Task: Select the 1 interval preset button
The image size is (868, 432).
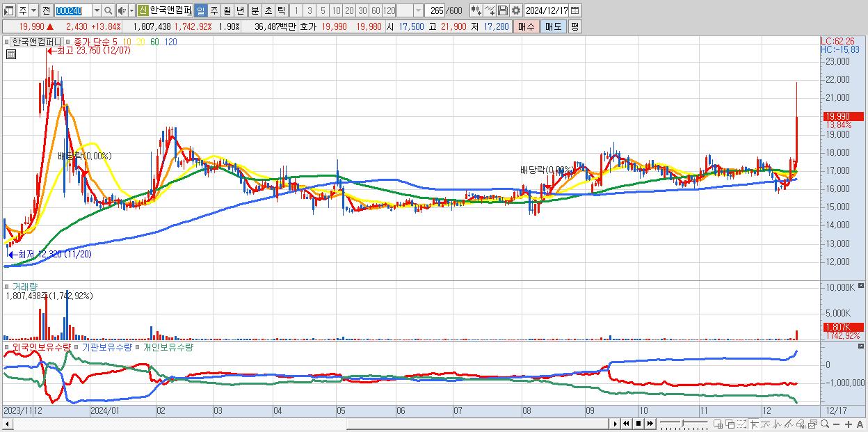Action: [296, 10]
